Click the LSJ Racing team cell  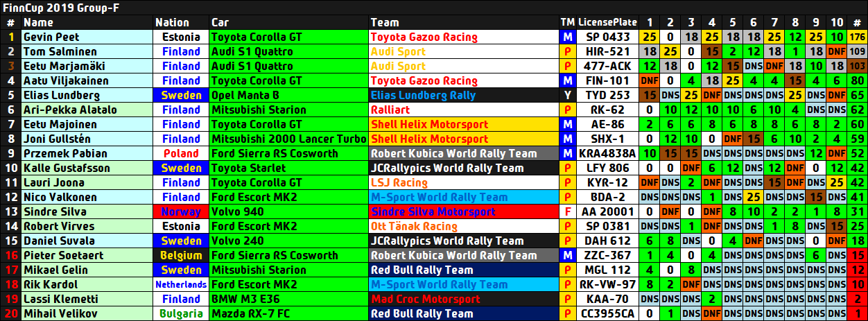(464, 182)
